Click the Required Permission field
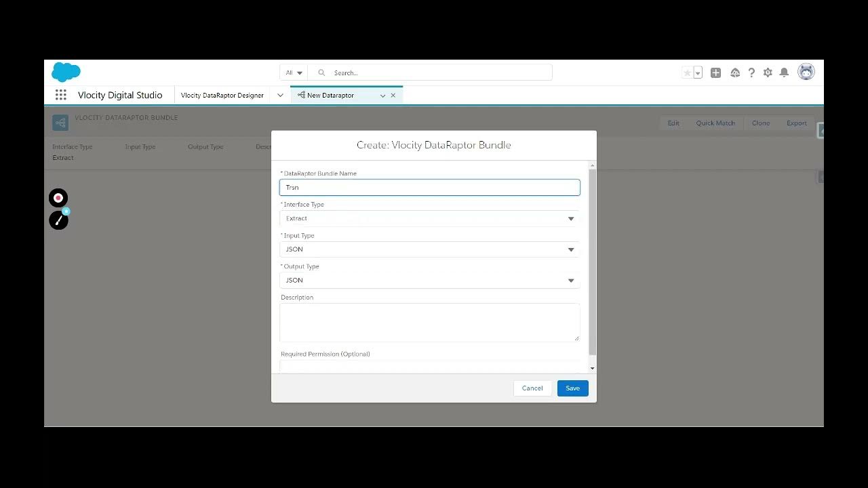Screen dimensions: 868x488 tap(430, 367)
